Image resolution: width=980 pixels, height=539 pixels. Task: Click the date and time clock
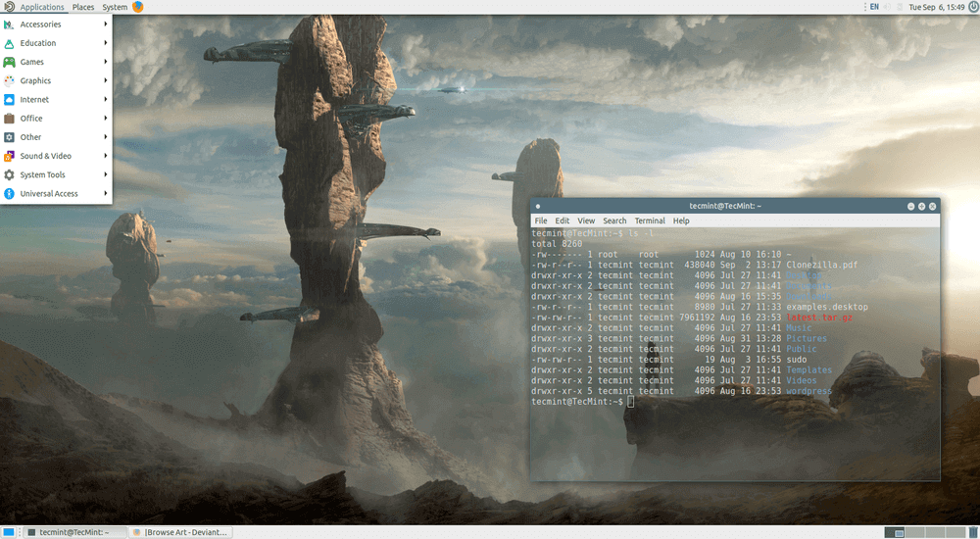tap(936, 7)
